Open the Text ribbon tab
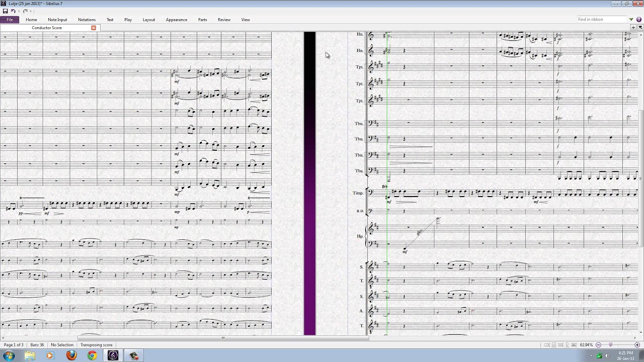This screenshot has height=362, width=644. (110, 20)
